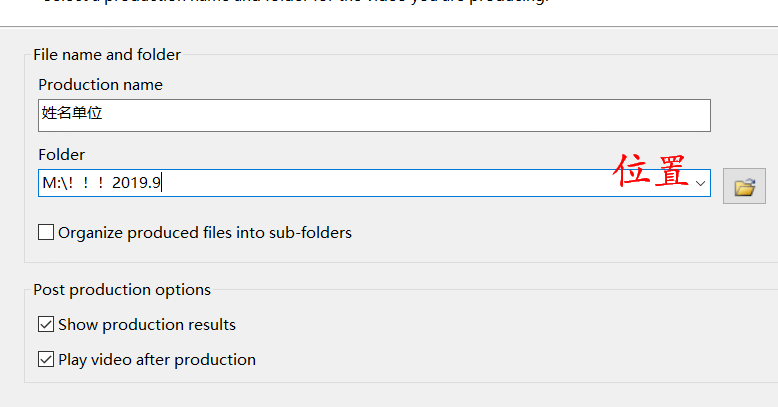Select the Post production options group title
The width and height of the screenshot is (778, 407).
[122, 290]
